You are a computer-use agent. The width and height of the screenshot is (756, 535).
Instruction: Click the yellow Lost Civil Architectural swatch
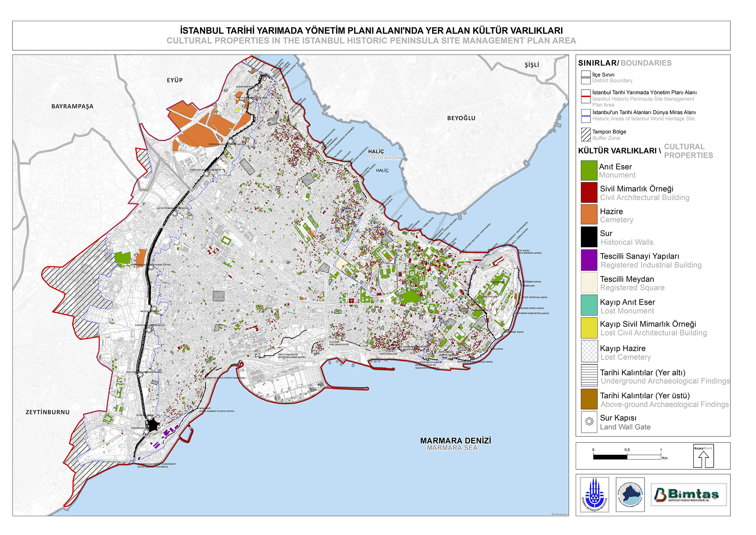[x=589, y=328]
